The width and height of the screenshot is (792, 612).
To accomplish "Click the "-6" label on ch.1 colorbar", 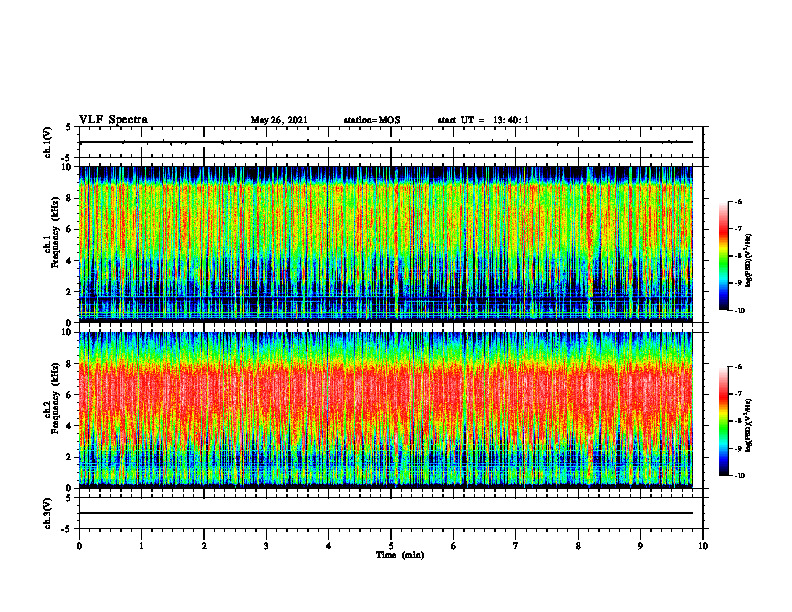I will point(739,201).
